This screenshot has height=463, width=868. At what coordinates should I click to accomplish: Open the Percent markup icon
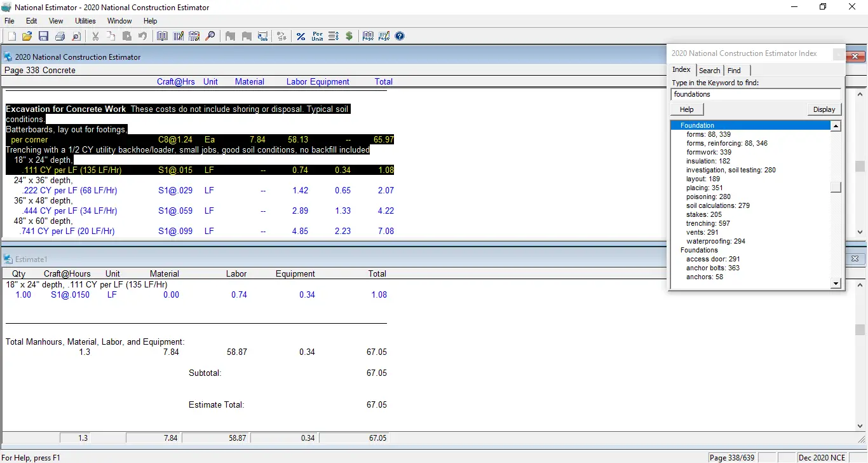pos(301,36)
